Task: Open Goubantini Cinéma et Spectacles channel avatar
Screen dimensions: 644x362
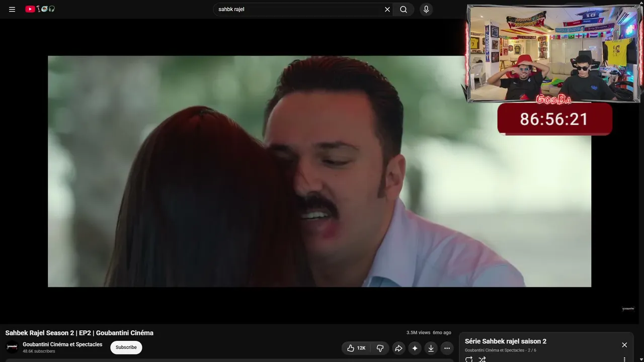Action: [x=12, y=347]
